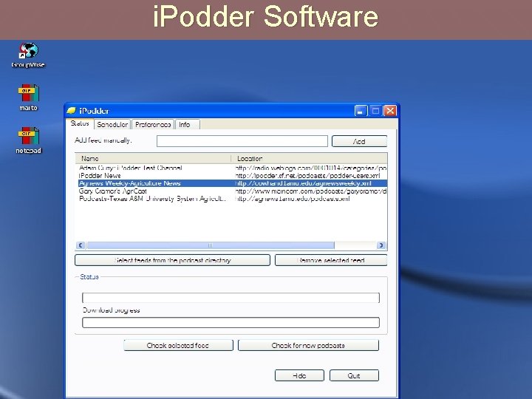Switch to the Scheduler tab
The image size is (532, 399).
112,125
